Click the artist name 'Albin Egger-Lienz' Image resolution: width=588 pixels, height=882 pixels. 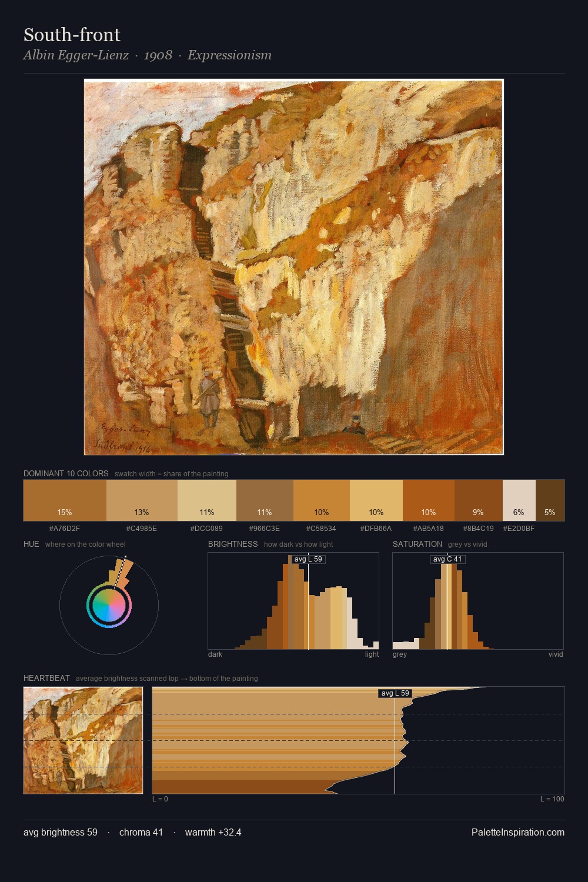(x=76, y=55)
